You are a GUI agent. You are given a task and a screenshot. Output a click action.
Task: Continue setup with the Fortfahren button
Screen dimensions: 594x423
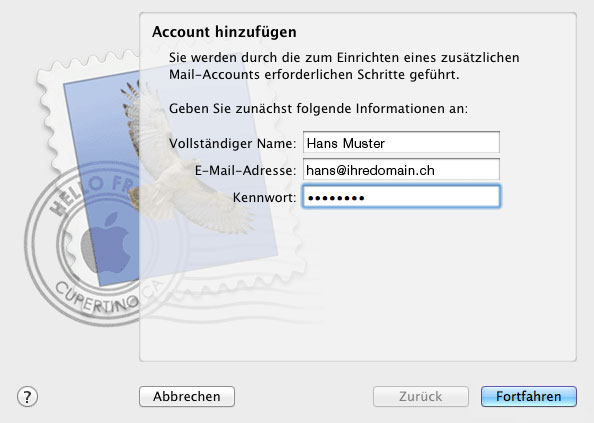[x=529, y=396]
